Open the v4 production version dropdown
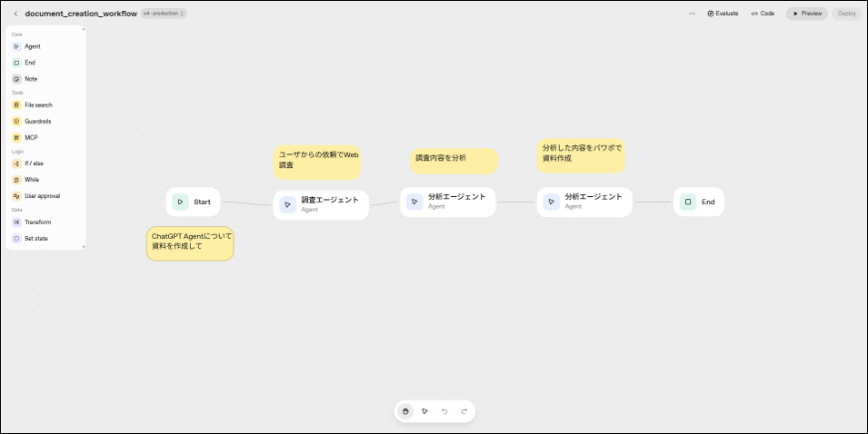Screen dimensions: 868x434 164,14
